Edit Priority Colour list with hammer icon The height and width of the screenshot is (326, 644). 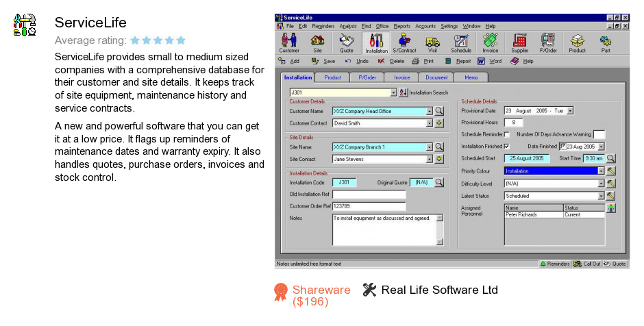click(610, 171)
